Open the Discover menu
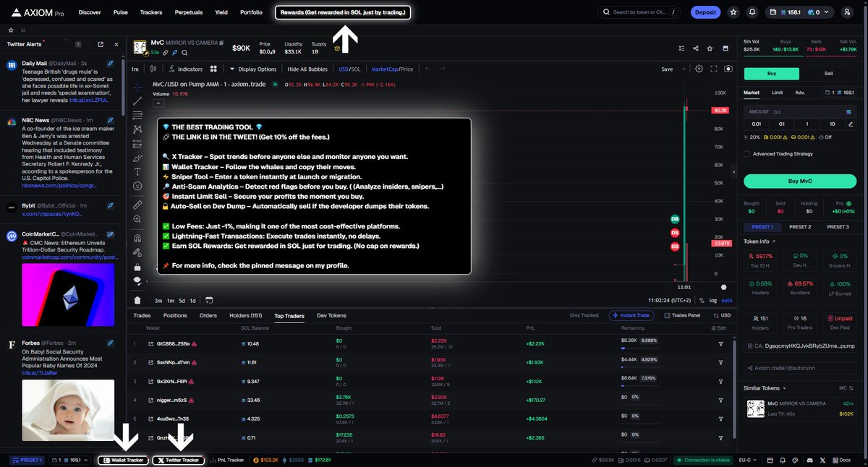 click(x=90, y=12)
